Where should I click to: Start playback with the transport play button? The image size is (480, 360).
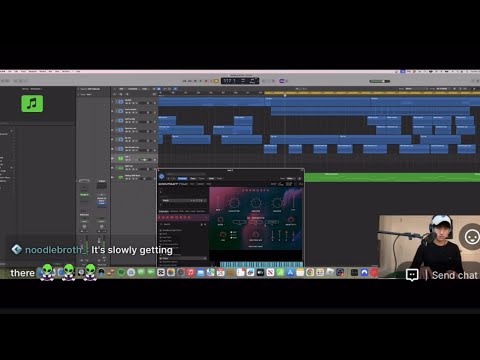click(201, 81)
